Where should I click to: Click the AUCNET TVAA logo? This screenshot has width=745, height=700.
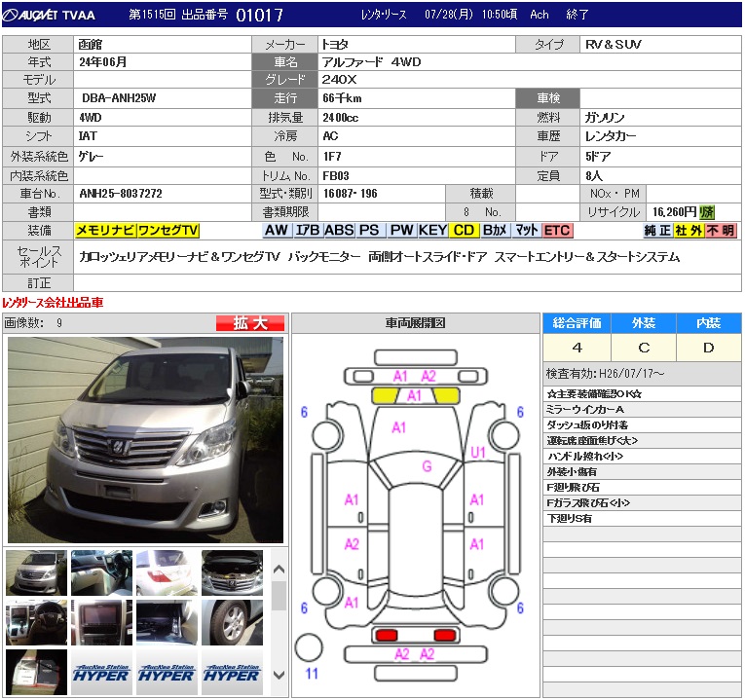(49, 16)
